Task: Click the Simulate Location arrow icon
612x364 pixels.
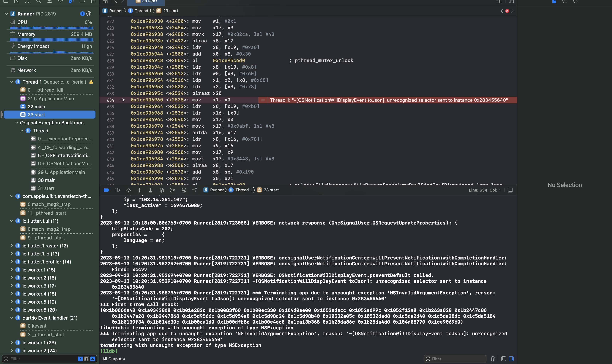Action: (194, 190)
